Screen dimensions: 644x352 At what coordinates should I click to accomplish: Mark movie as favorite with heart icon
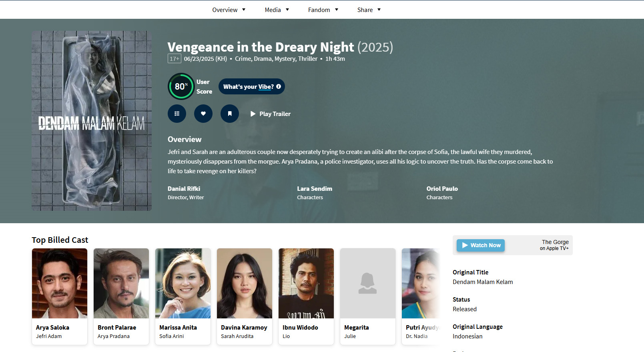click(x=203, y=114)
